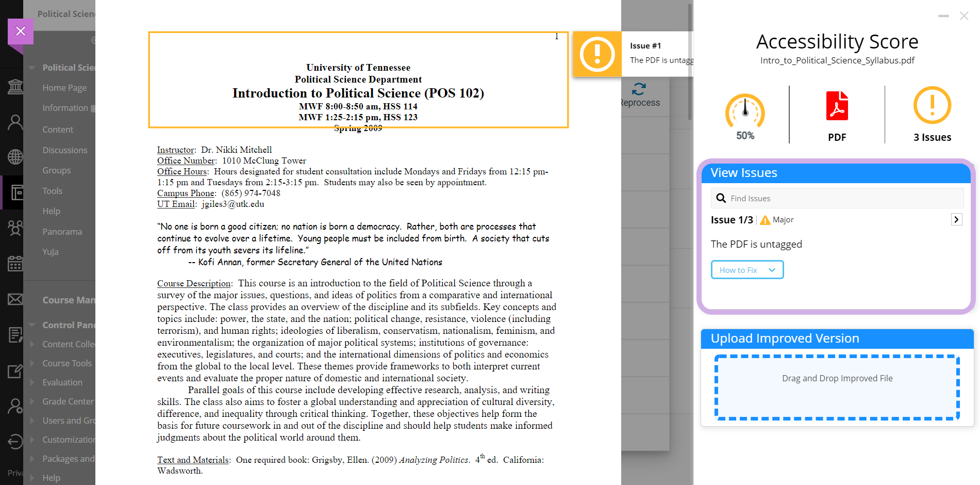Expand the Course Tools section
980x485 pixels.
(32, 363)
